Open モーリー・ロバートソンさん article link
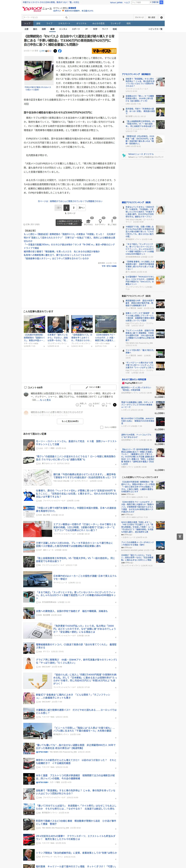 point(76,443)
